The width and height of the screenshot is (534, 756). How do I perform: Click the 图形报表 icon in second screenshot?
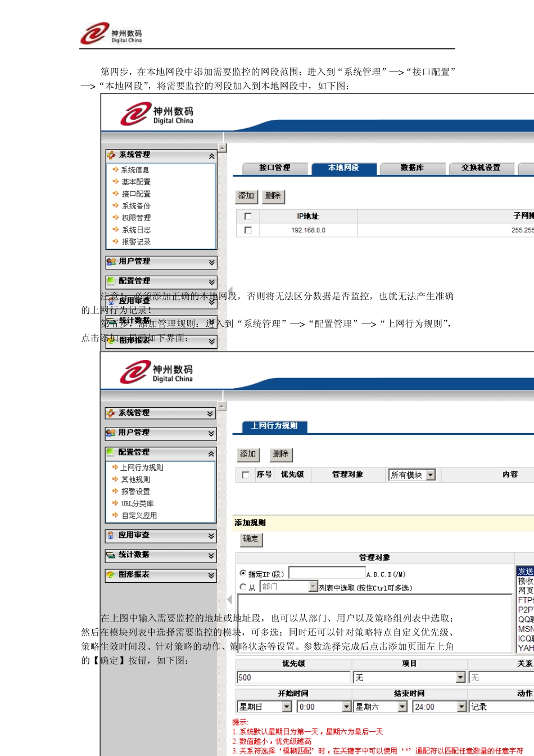111,574
